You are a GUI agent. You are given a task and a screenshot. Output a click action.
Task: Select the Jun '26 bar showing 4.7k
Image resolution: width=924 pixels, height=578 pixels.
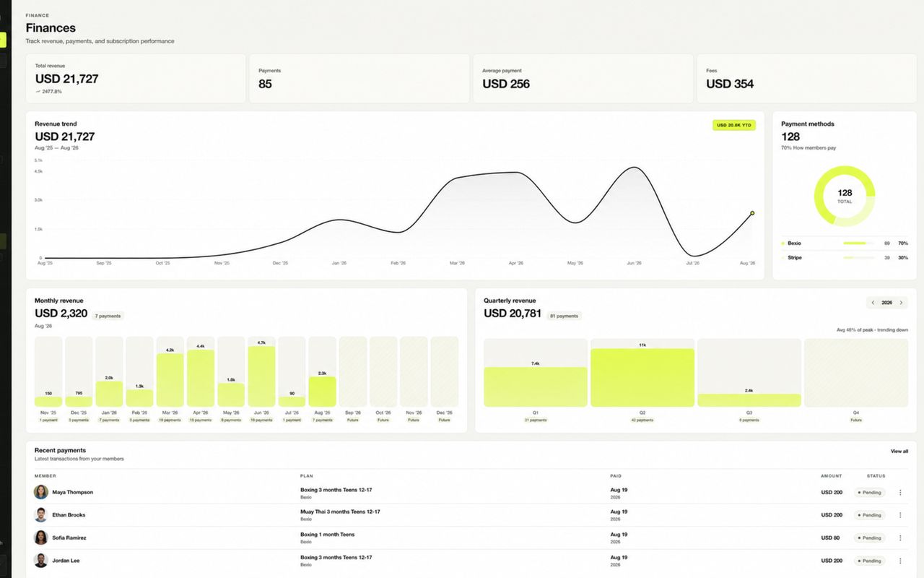point(261,376)
